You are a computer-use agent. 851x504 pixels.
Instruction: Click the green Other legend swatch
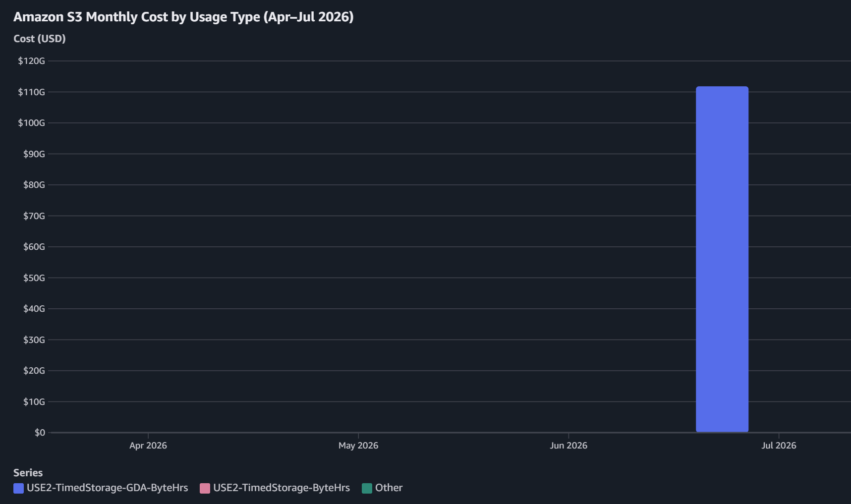(x=367, y=488)
